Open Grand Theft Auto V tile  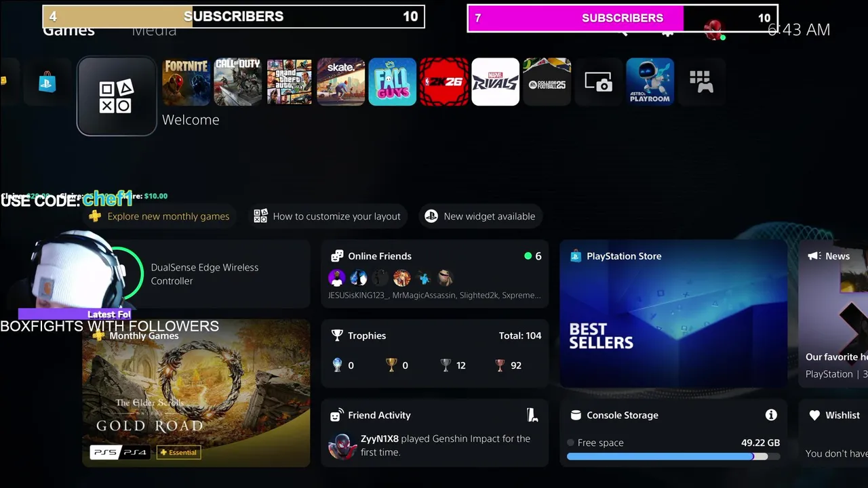tap(290, 82)
